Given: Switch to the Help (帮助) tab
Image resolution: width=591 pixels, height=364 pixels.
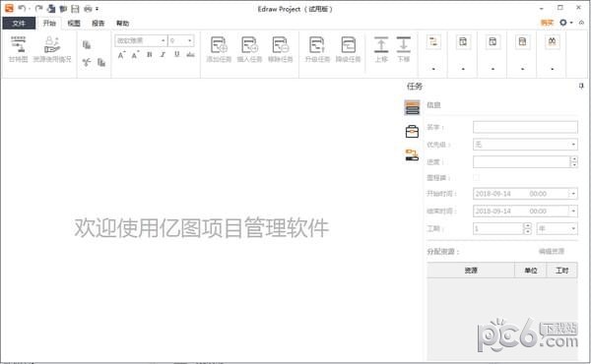Looking at the screenshot, I should click(x=122, y=23).
